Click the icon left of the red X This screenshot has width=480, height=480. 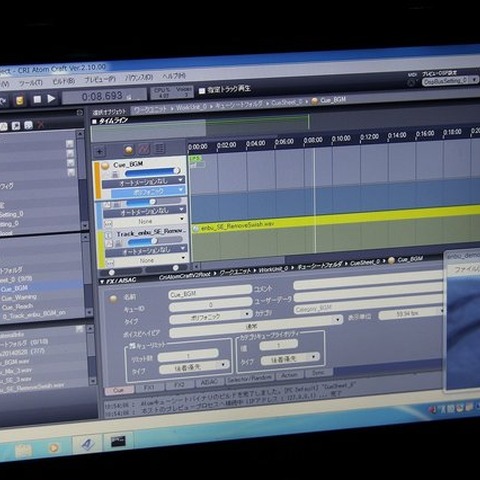pyautogui.click(x=28, y=125)
